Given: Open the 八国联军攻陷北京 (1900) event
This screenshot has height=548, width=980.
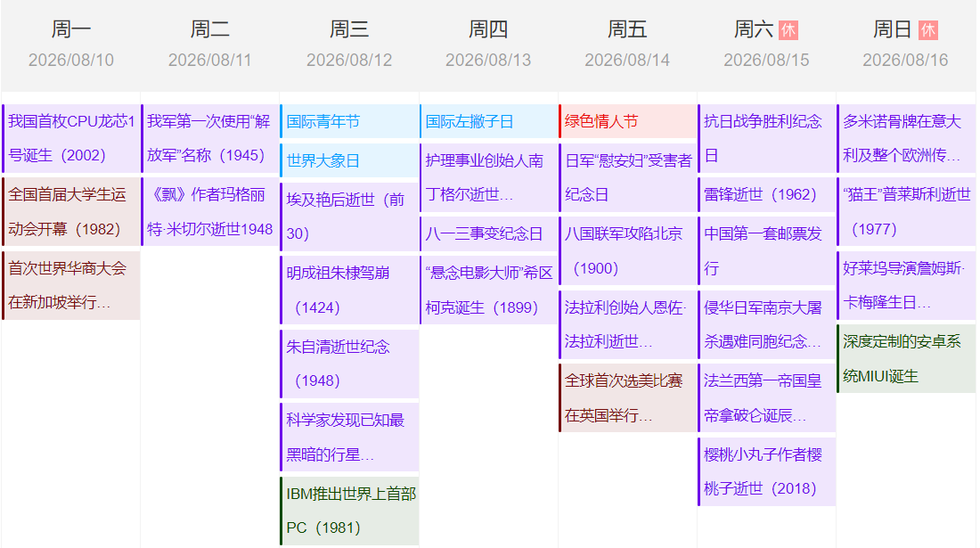Looking at the screenshot, I should point(627,250).
